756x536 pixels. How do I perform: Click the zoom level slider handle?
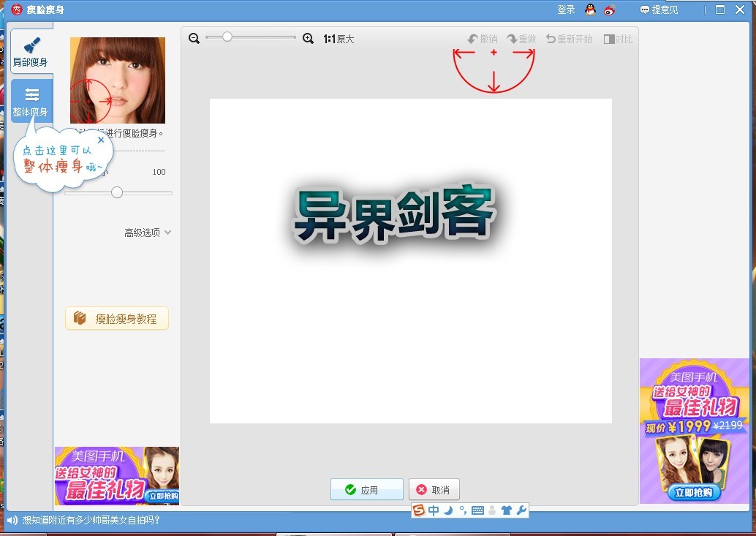227,37
